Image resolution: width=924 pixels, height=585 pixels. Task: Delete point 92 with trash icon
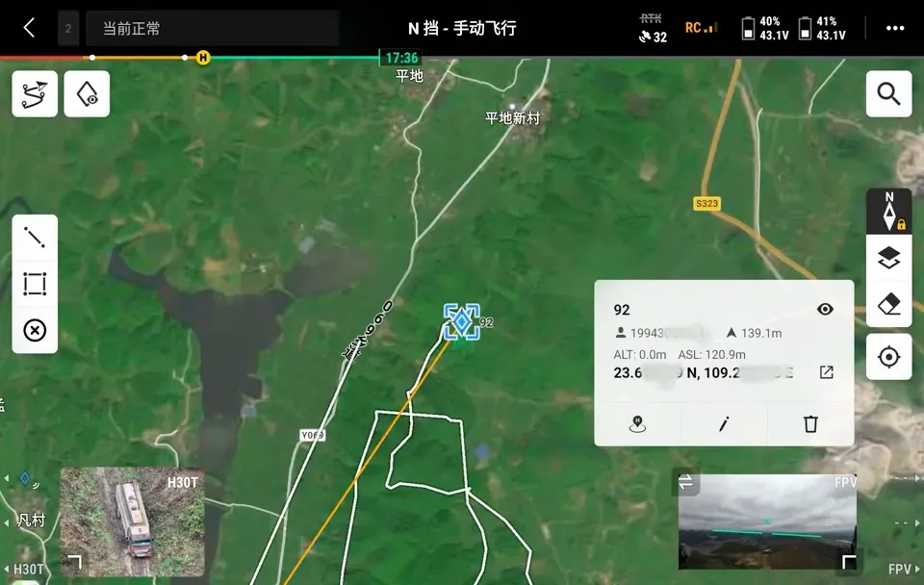coord(810,423)
